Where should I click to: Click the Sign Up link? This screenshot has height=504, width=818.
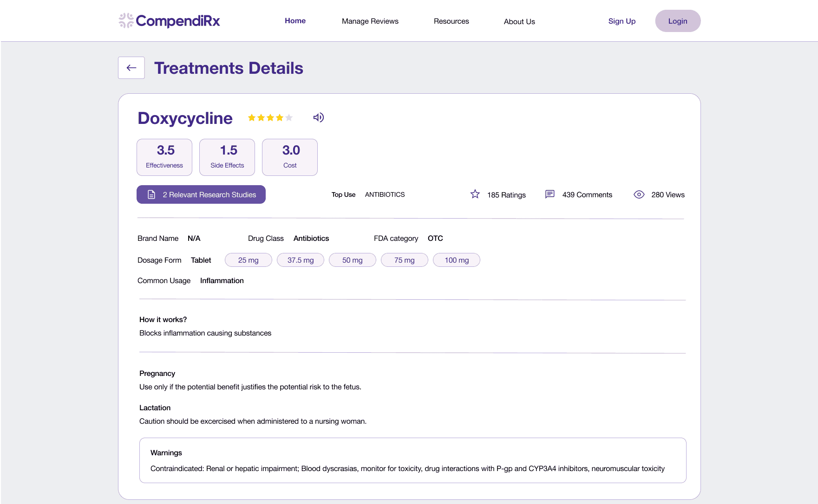pos(622,21)
